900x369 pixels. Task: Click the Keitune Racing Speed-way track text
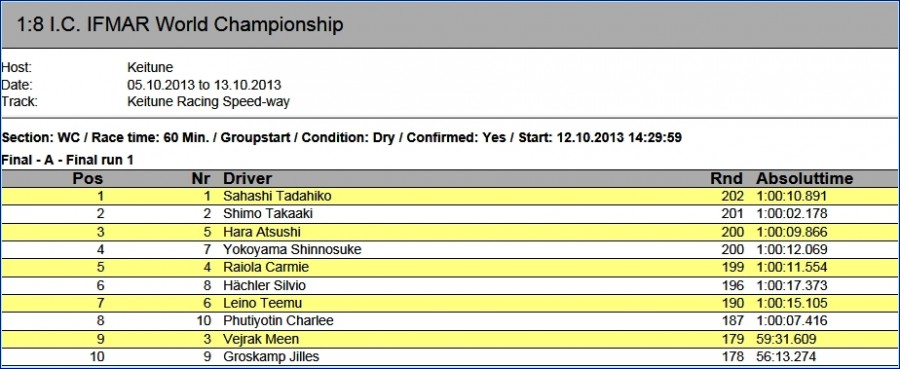208,102
